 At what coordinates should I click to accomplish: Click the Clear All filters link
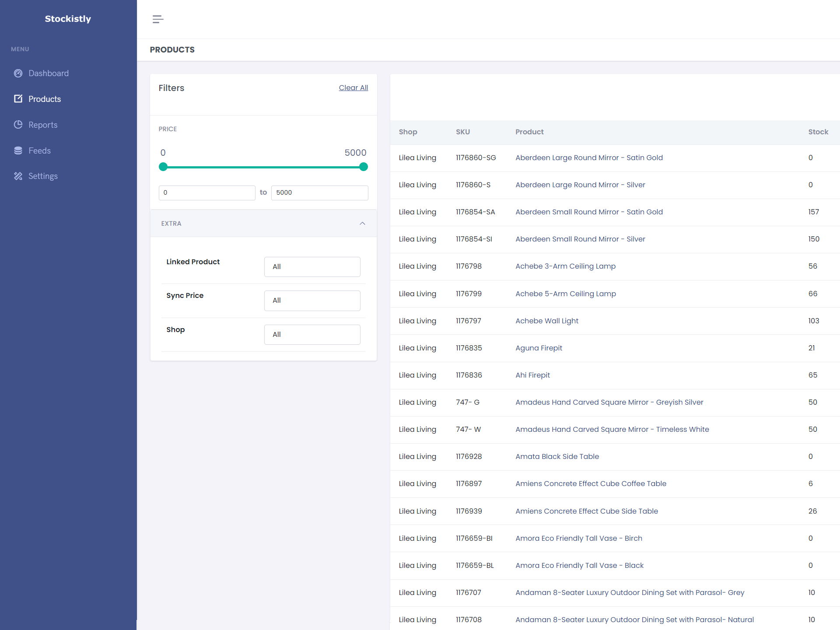click(x=353, y=87)
